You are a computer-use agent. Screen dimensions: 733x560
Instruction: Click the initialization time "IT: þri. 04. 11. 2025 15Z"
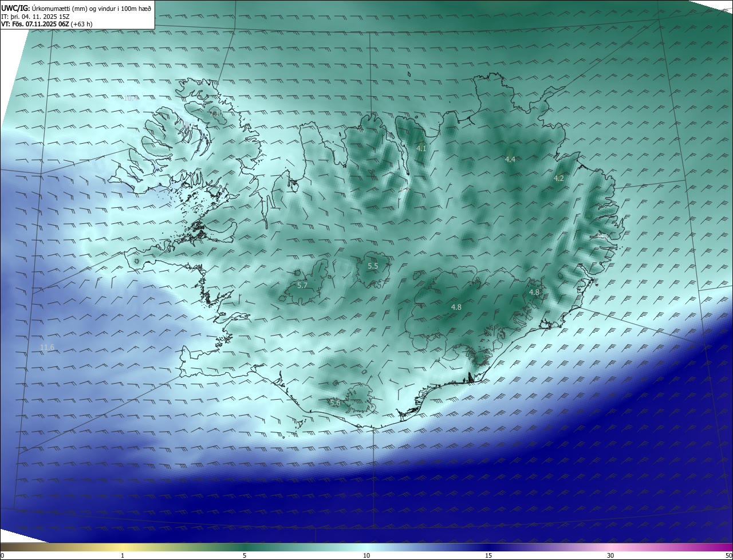pos(36,17)
